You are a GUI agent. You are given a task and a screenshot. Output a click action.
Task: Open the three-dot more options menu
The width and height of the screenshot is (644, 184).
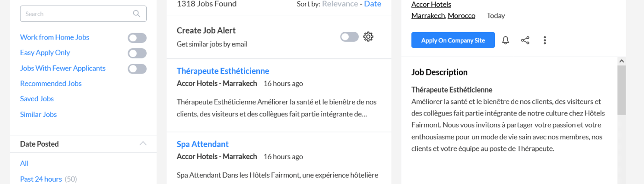click(x=545, y=40)
